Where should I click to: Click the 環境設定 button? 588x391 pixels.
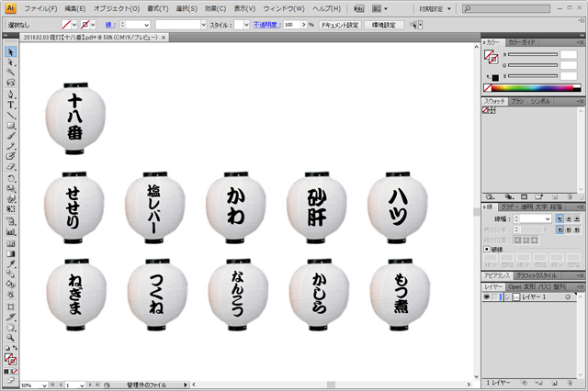[382, 25]
